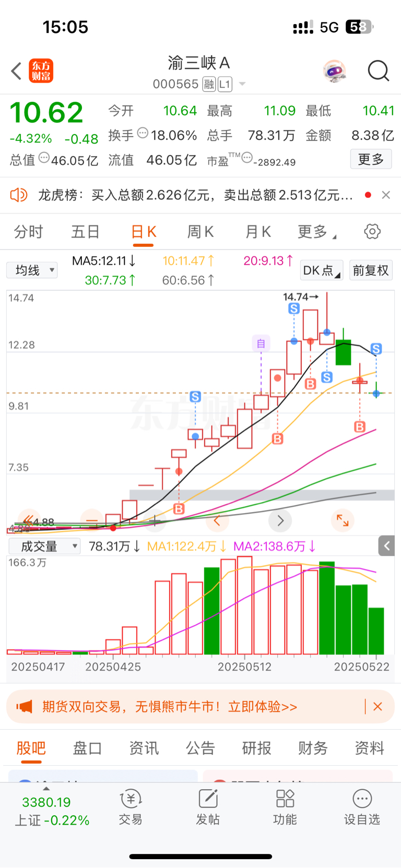This screenshot has width=401, height=868.
Task: Open the robot assistant avatar
Action: pos(334,71)
